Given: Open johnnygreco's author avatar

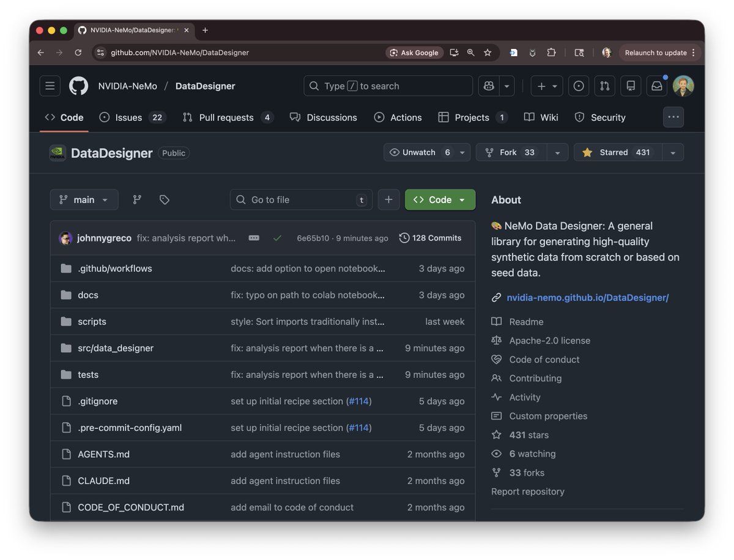Looking at the screenshot, I should pos(65,238).
